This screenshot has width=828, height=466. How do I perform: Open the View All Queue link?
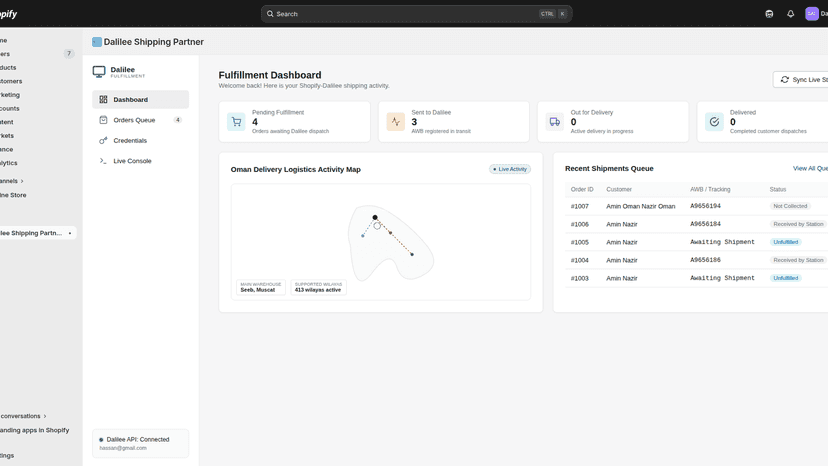[810, 168]
